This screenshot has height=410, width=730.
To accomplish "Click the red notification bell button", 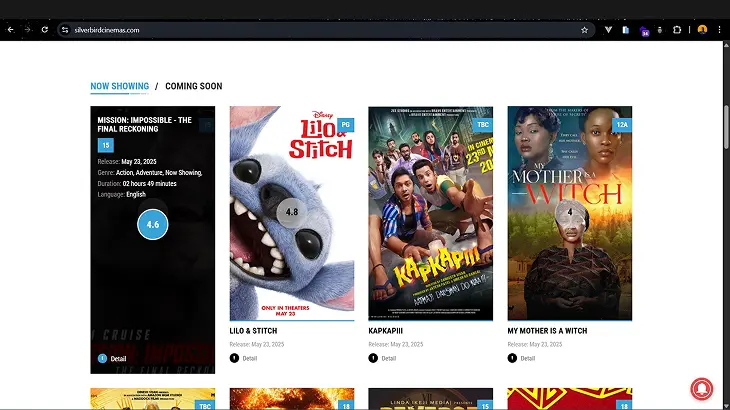I will [x=702, y=388].
